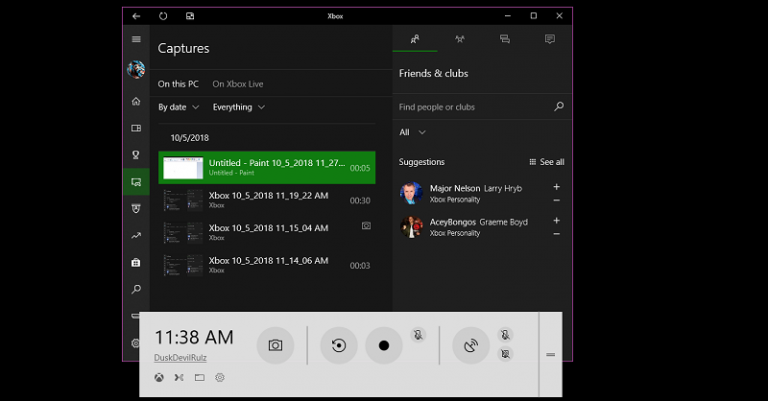Viewport: 768px width, 401px height.
Task: Select the On this PC tab
Action: (x=178, y=84)
